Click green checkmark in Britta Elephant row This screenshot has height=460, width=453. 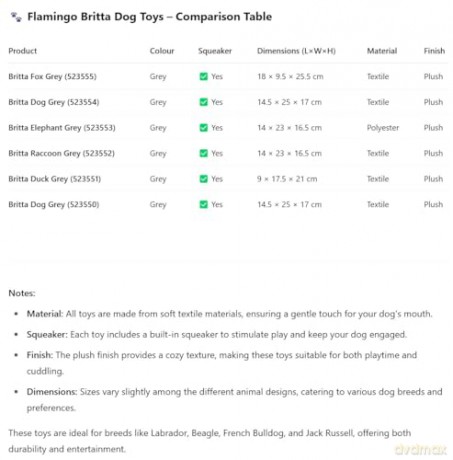[x=203, y=128]
